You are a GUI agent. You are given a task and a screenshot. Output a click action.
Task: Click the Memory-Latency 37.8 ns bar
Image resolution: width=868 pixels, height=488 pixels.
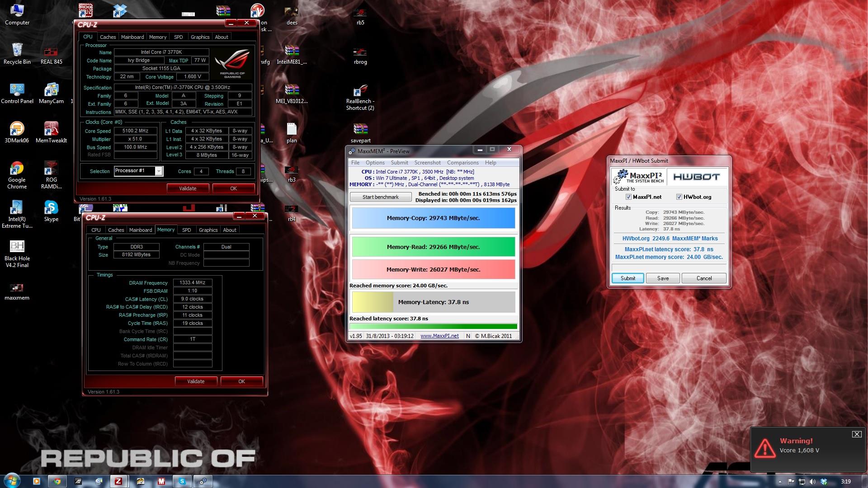pos(434,302)
